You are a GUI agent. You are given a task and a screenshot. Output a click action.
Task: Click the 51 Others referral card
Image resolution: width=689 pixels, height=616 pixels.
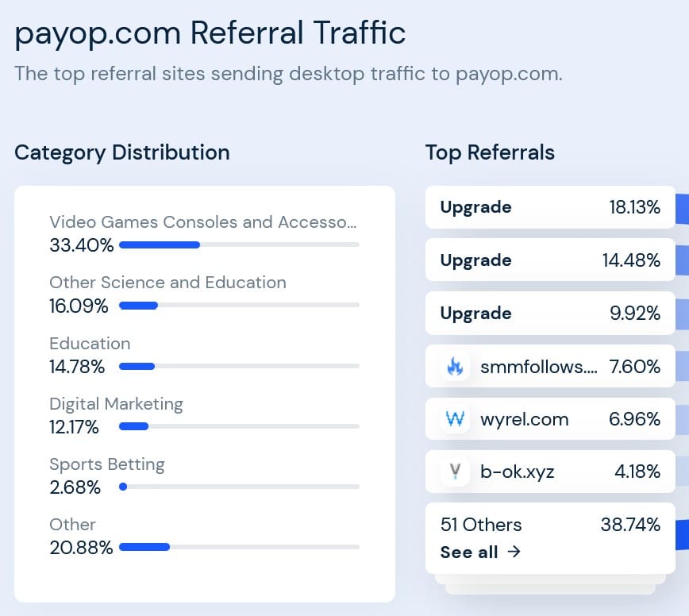[x=550, y=538]
